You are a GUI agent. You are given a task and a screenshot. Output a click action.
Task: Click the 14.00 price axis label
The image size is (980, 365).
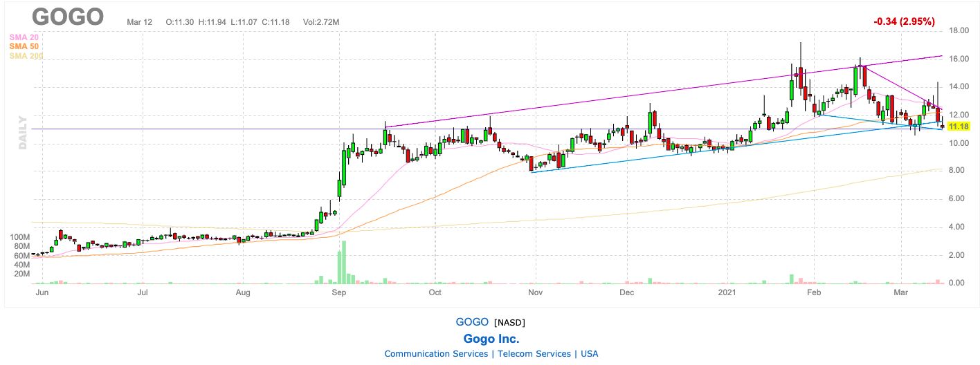959,87
